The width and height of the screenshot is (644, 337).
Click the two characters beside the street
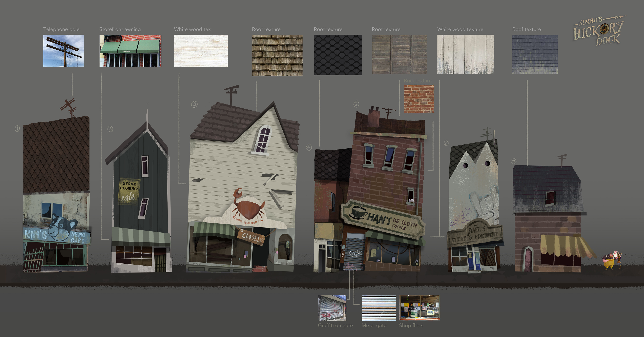(612, 260)
